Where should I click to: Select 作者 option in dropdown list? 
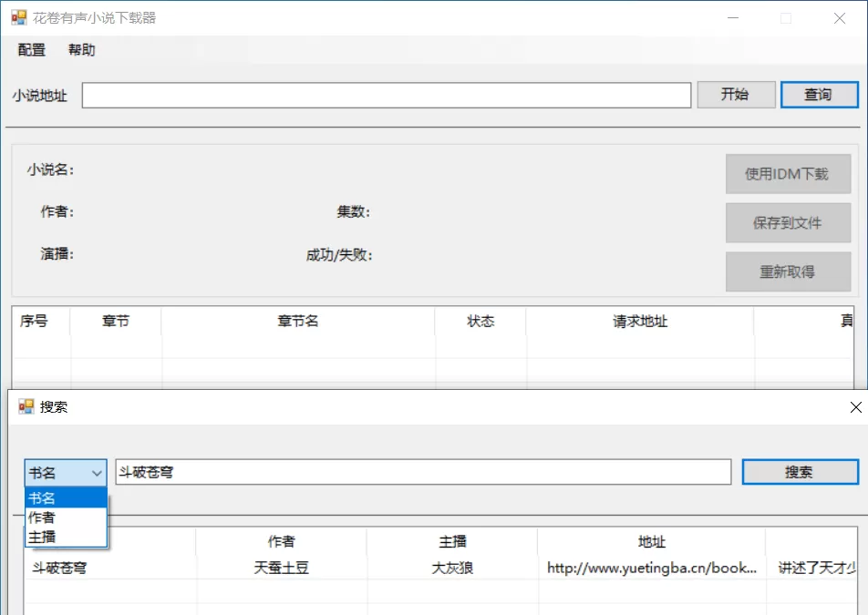[x=66, y=518]
